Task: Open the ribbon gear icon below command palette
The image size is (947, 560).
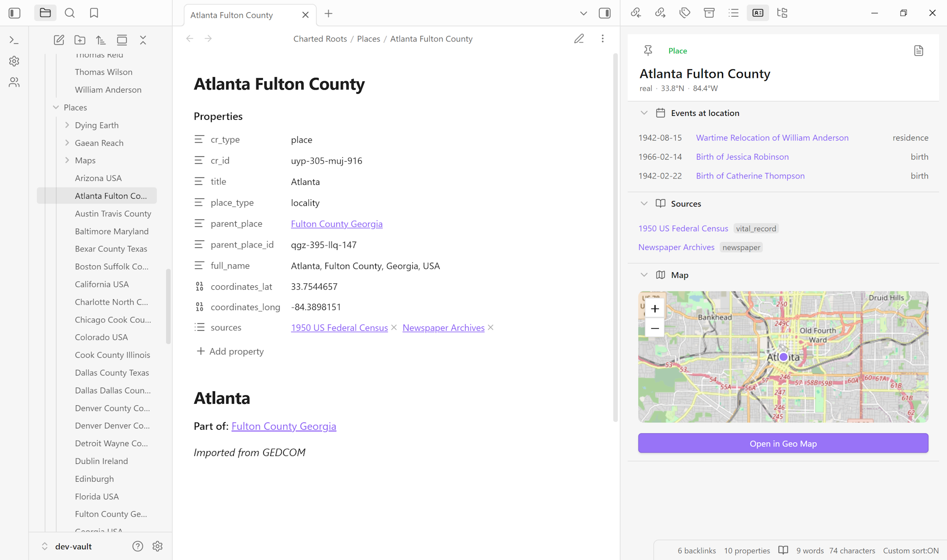Action: [14, 61]
